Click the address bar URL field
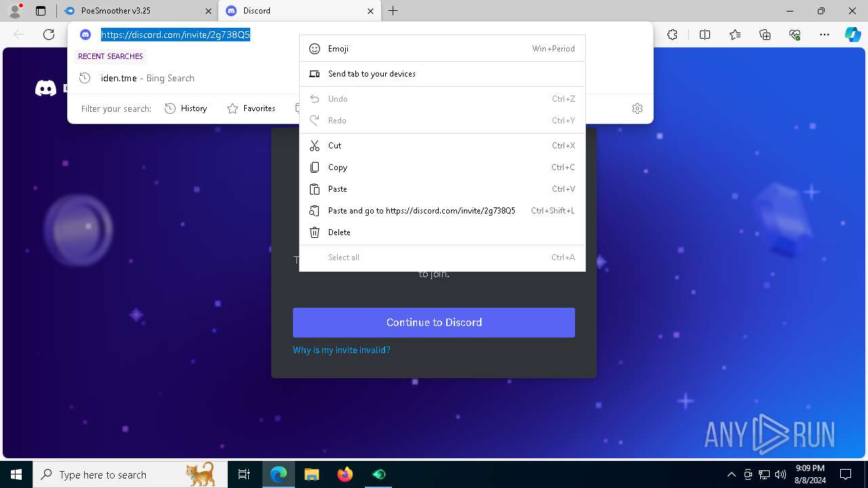The width and height of the screenshot is (868, 488). click(176, 35)
